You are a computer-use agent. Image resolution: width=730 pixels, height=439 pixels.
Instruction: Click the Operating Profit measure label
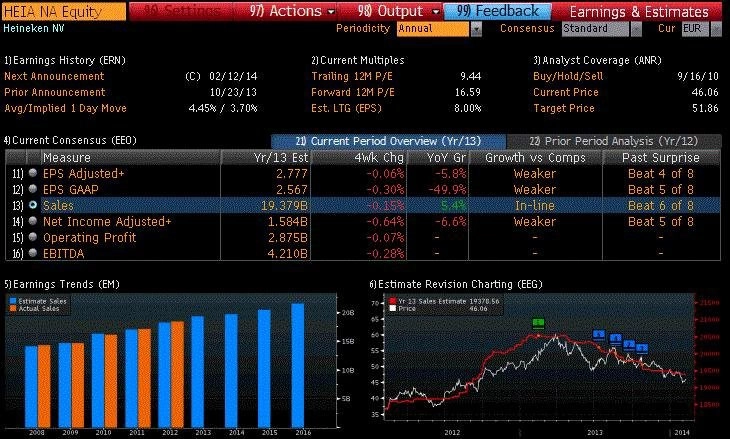(89, 237)
